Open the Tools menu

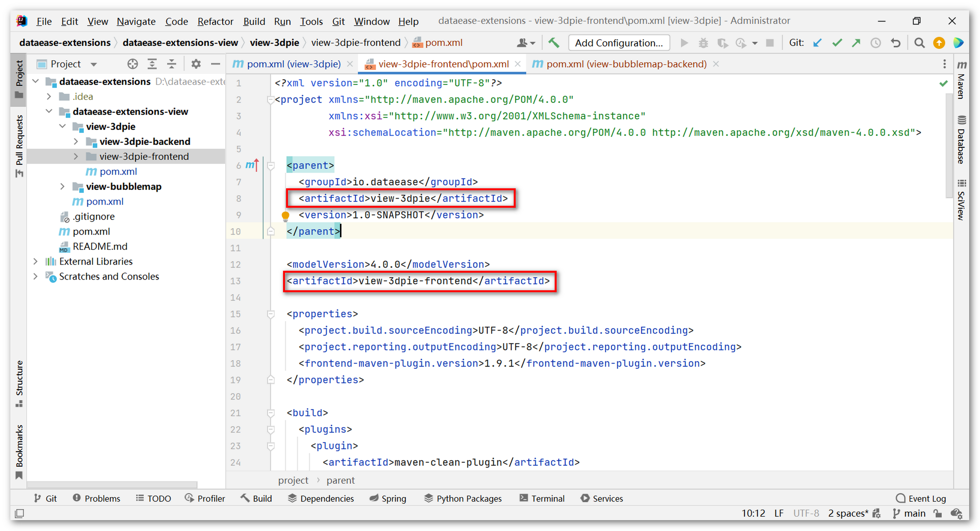[x=311, y=21]
